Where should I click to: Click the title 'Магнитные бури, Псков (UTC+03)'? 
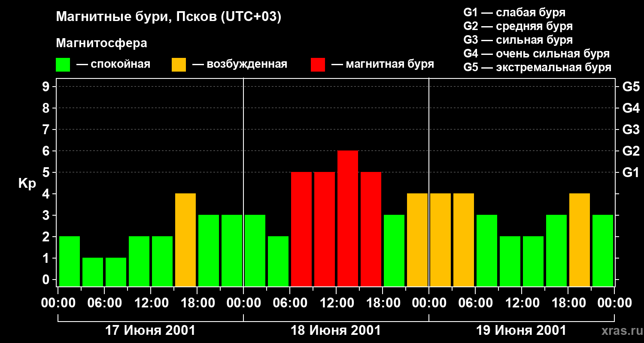(x=169, y=17)
